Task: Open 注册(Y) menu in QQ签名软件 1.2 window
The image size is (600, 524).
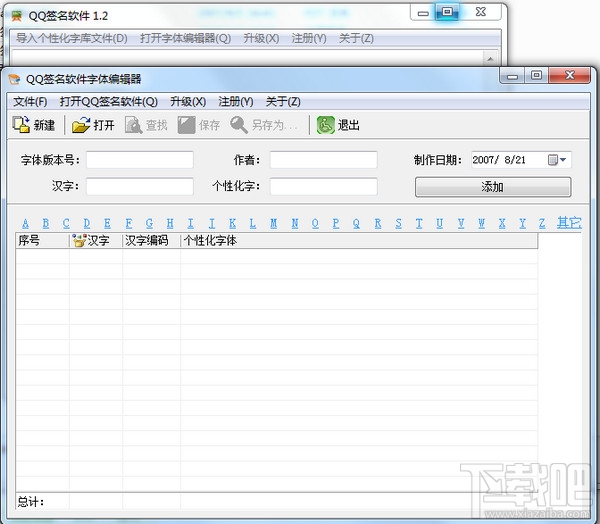Action: [309, 38]
